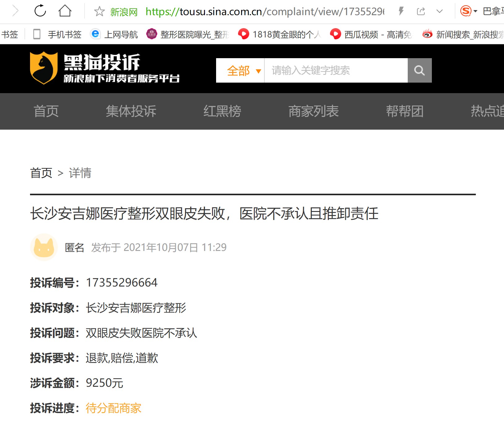Viewport: 504px width, 427px height.
Task: Click the 整形医院曝光 favicon
Action: (152, 34)
